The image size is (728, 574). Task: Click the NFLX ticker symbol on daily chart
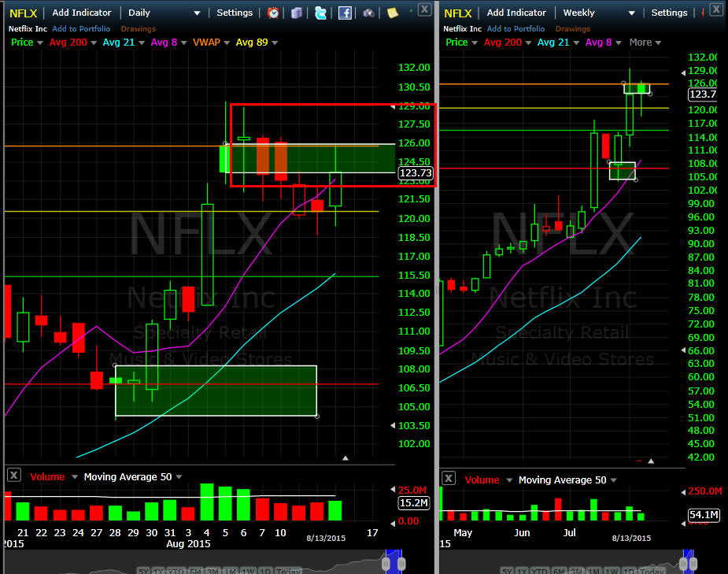[21, 13]
